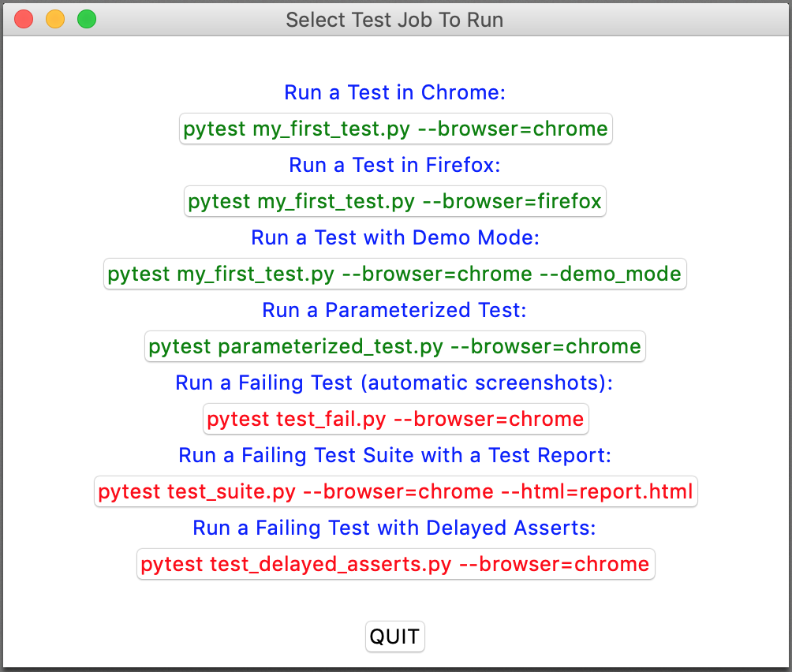This screenshot has height=672, width=792.
Task: Launch pytest test_delayed_asserts.py button
Action: tap(395, 564)
